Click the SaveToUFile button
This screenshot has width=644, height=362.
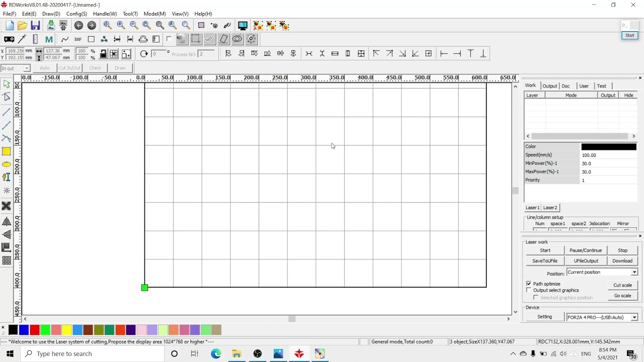pyautogui.click(x=545, y=261)
